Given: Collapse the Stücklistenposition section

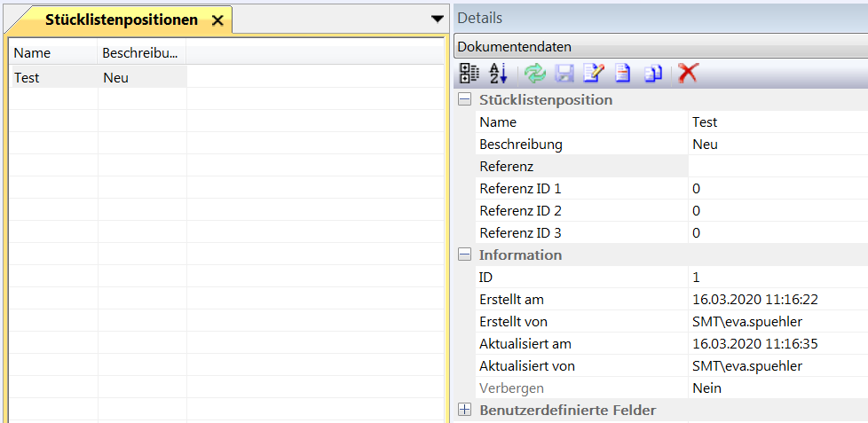Looking at the screenshot, I should pos(464,100).
